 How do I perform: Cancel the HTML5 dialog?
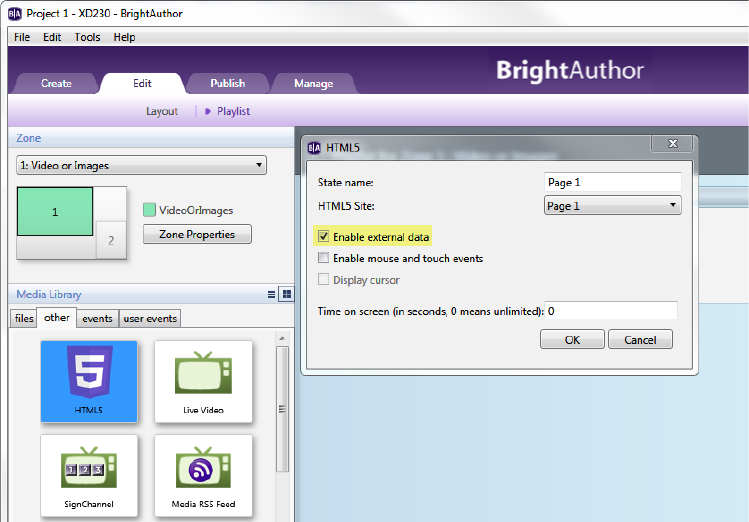pos(640,340)
